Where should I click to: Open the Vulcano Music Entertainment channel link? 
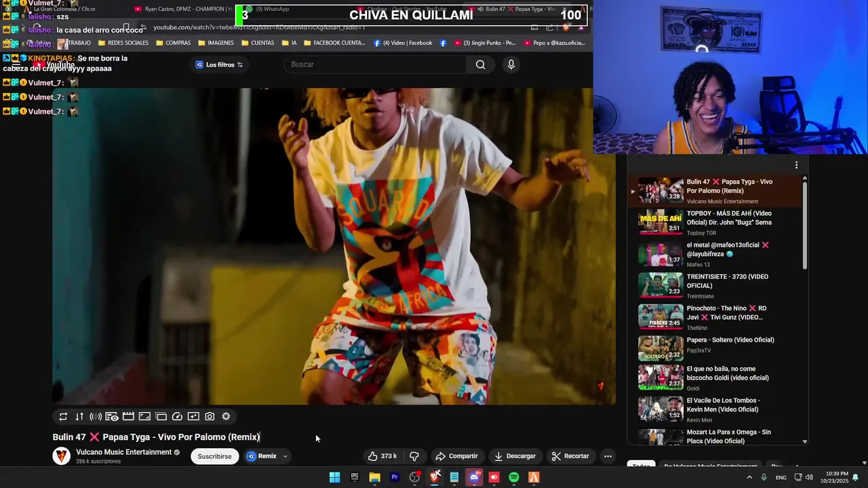tap(123, 452)
